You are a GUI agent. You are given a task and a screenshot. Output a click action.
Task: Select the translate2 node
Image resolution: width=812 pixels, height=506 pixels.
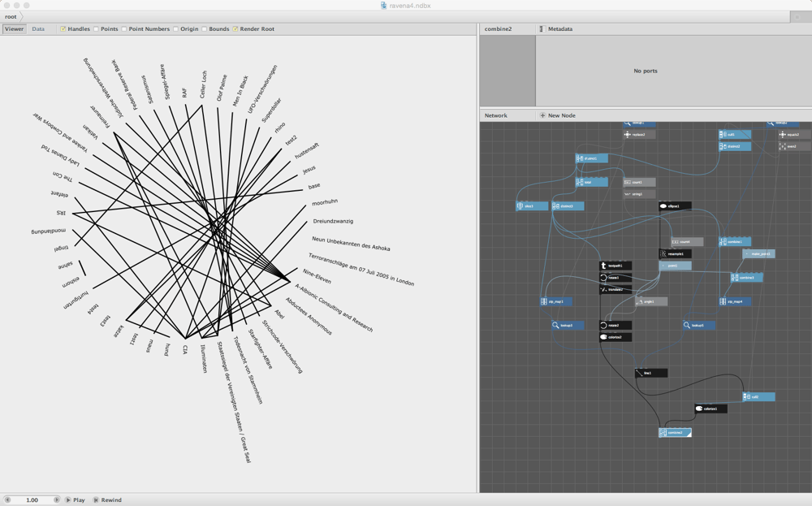tap(615, 289)
